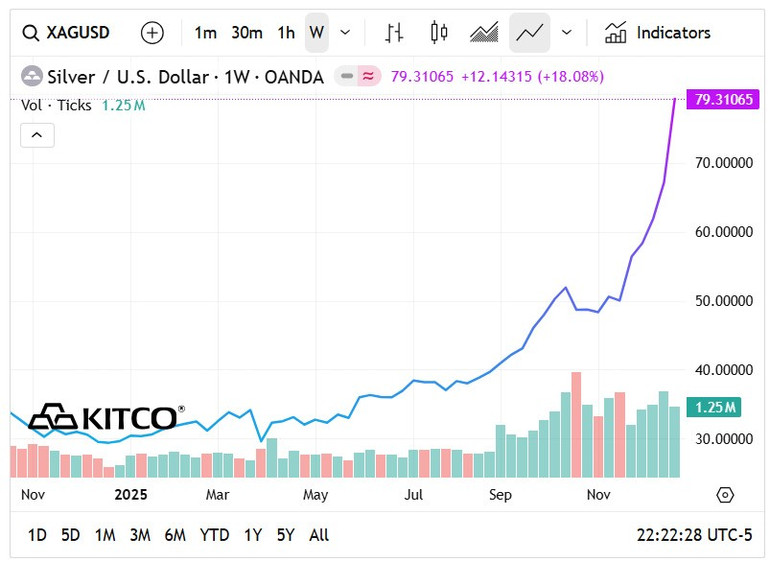Show All available data range
Image resolution: width=770 pixels, height=563 pixels.
coord(319,535)
